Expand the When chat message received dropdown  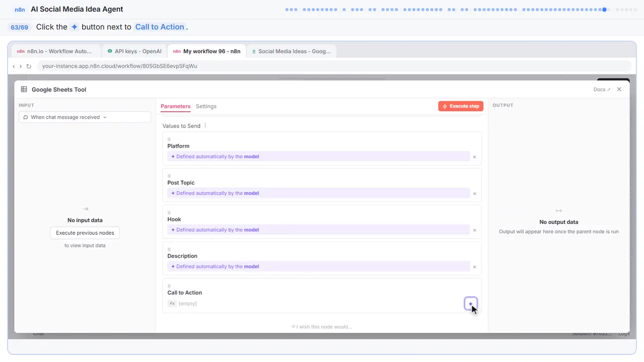[x=85, y=117]
